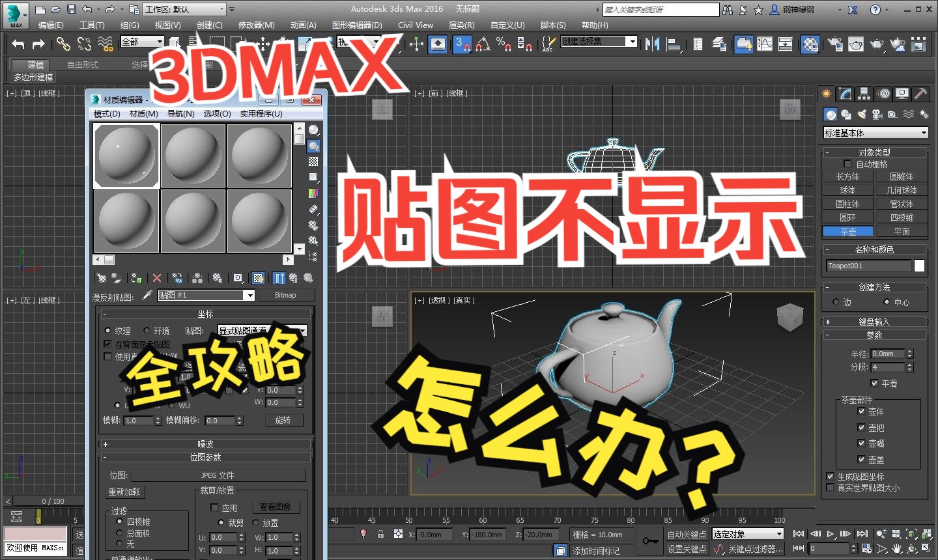Open the 创建选择集 dropdown
Viewport: 938px width, 560px height.
coord(599,41)
